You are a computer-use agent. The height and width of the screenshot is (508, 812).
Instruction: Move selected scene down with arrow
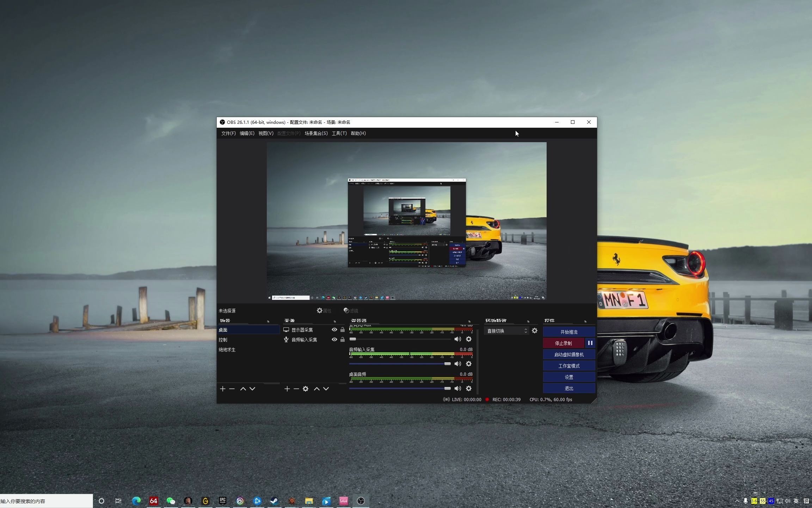point(252,389)
